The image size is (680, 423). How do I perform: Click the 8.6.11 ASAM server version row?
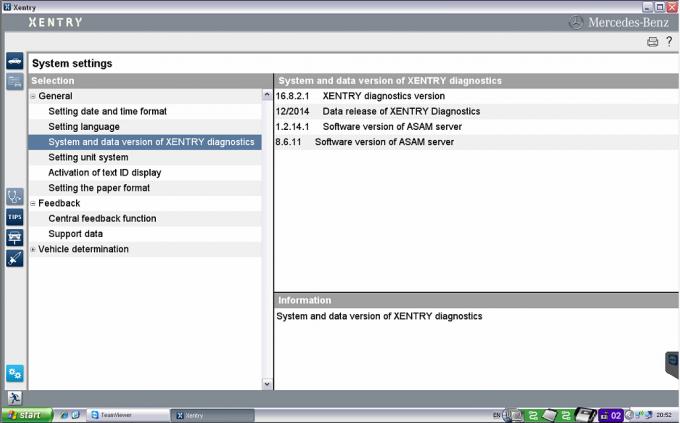476,142
